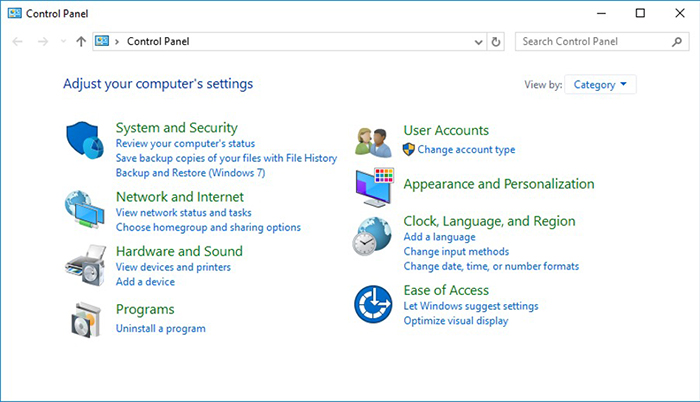This screenshot has width=700, height=402.
Task: Click the Uninstall a program link
Action: 160,328
